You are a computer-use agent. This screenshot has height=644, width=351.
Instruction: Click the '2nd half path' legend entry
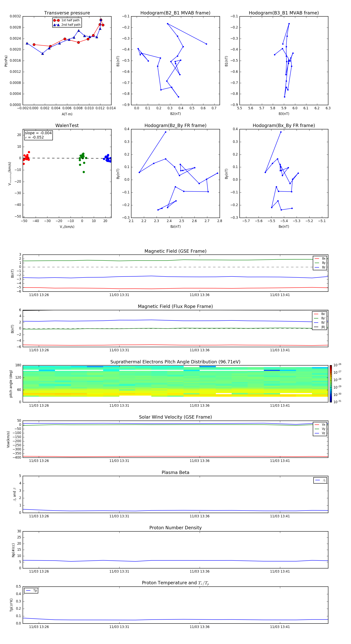click(67, 25)
